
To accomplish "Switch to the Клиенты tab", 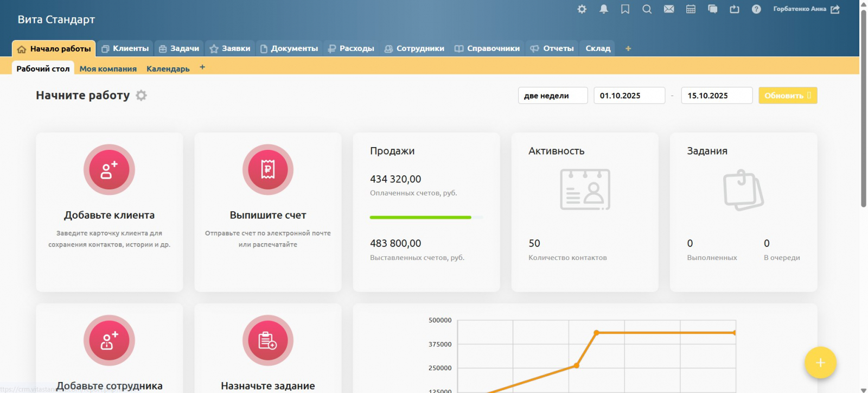I will 125,48.
